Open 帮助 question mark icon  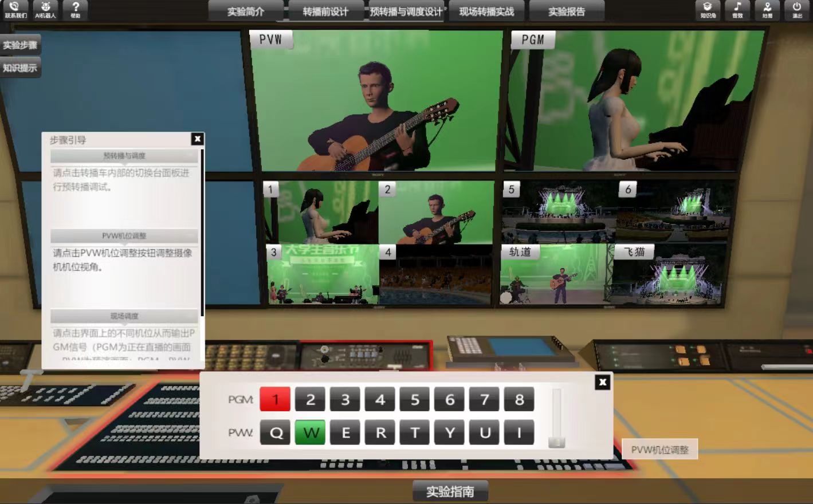tap(75, 9)
